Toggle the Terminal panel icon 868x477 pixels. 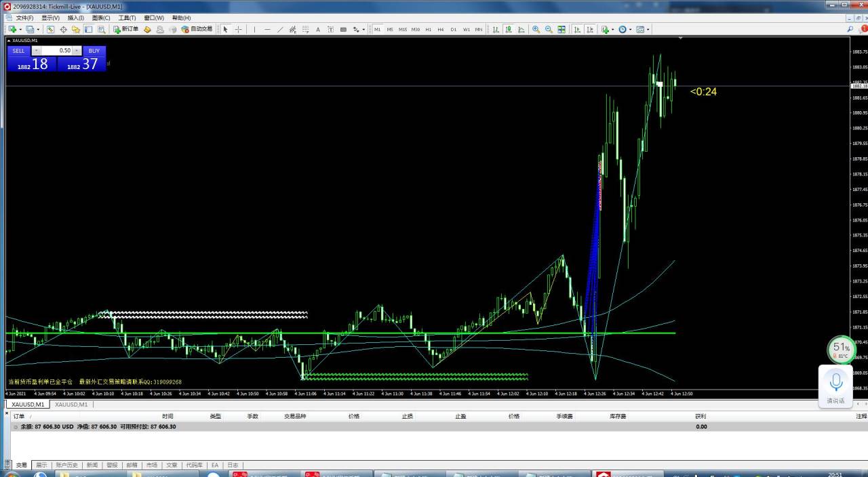(x=88, y=29)
